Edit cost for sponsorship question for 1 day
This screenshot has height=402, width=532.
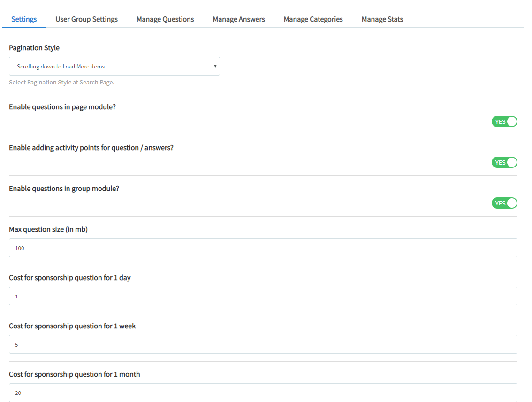click(263, 296)
